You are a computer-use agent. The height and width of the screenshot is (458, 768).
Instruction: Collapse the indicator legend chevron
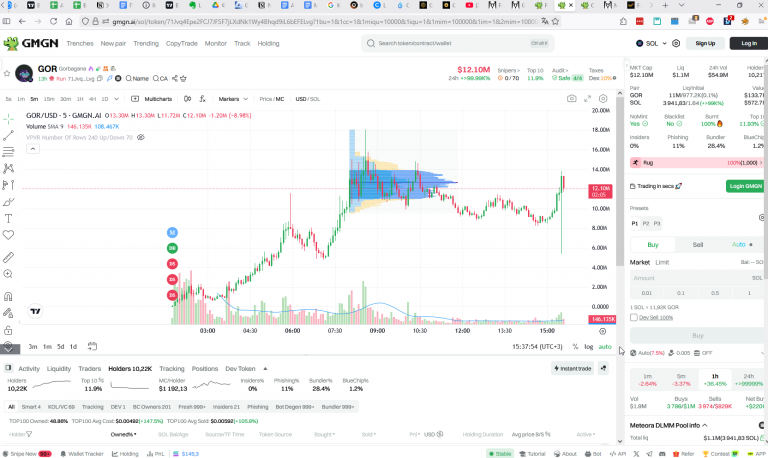point(32,149)
